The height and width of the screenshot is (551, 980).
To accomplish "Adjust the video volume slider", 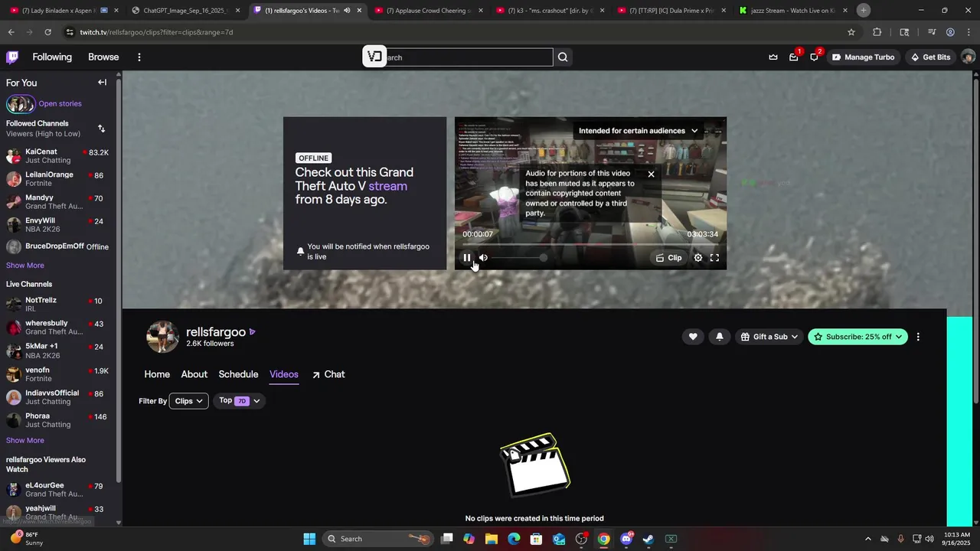I will [518, 258].
